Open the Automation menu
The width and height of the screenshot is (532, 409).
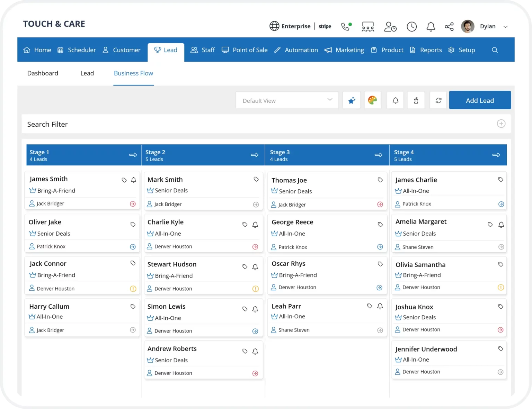pos(296,50)
